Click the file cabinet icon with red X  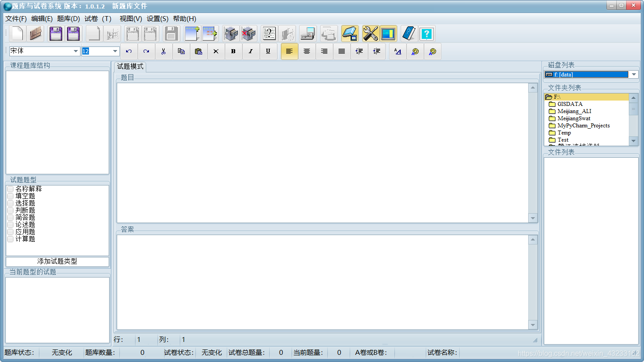tap(249, 34)
